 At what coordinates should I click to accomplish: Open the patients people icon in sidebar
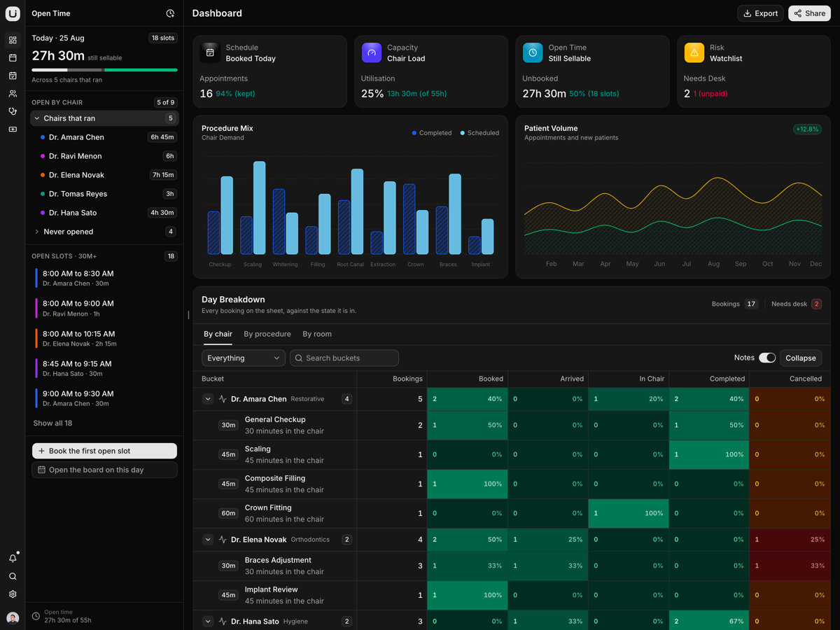pos(13,94)
